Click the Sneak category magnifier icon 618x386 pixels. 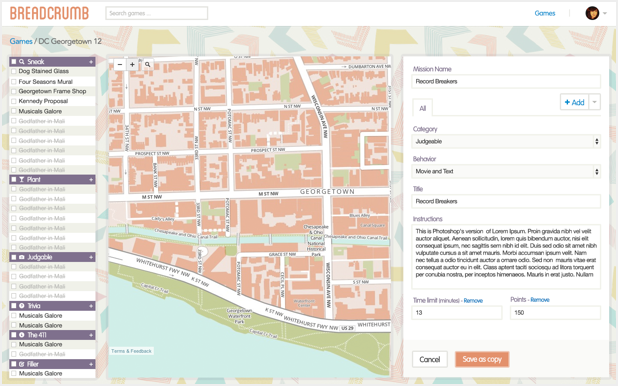click(22, 62)
